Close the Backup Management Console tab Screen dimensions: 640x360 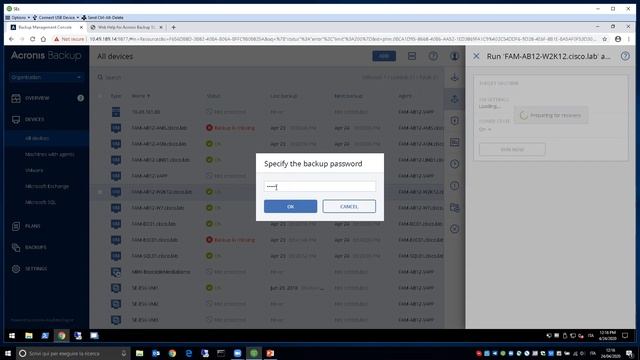[x=81, y=27]
